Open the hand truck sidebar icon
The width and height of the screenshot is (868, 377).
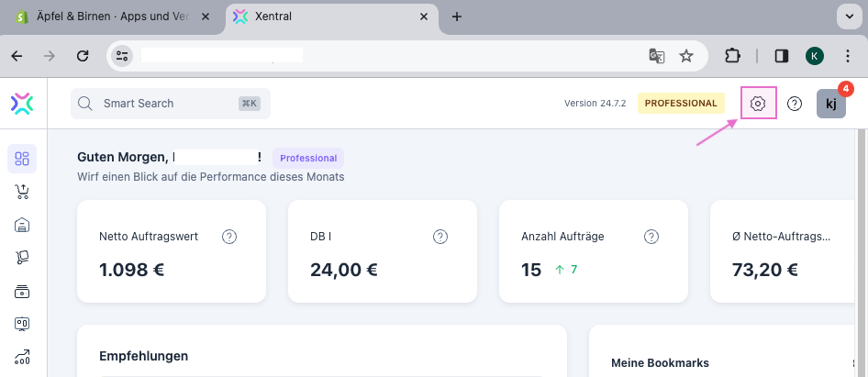[22, 258]
